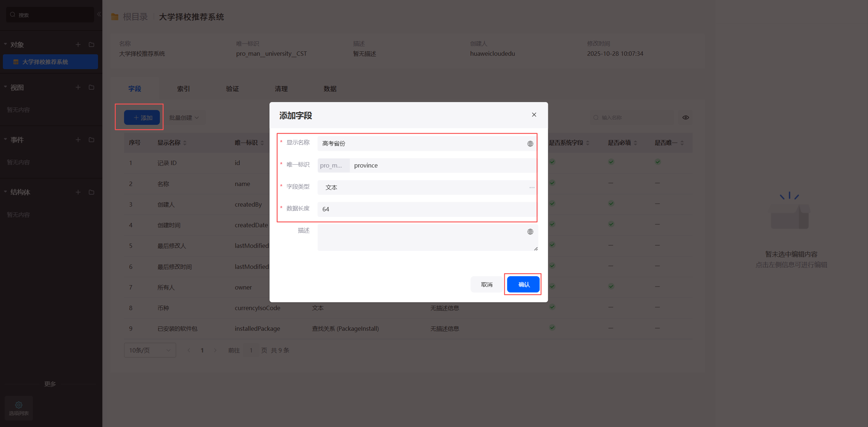Viewport: 868px width, 427px height.
Task: Click the plus icon next to 对象
Action: [x=78, y=45]
